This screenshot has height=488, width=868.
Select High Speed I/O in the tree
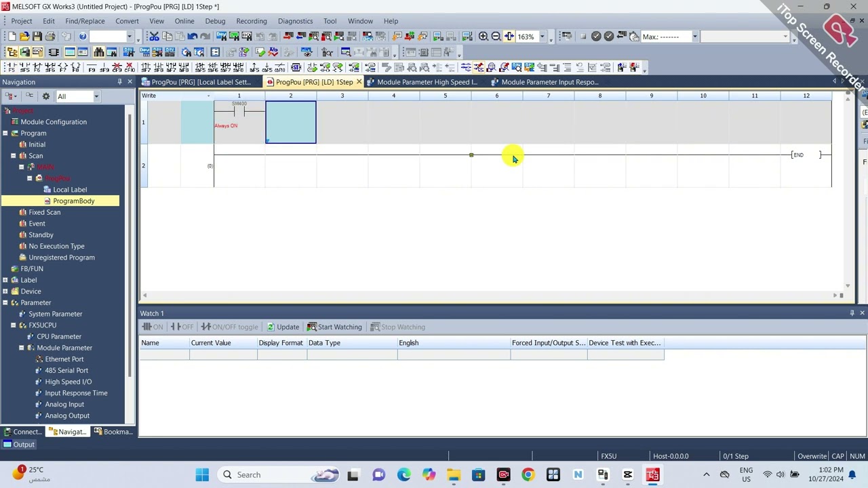tap(68, 382)
